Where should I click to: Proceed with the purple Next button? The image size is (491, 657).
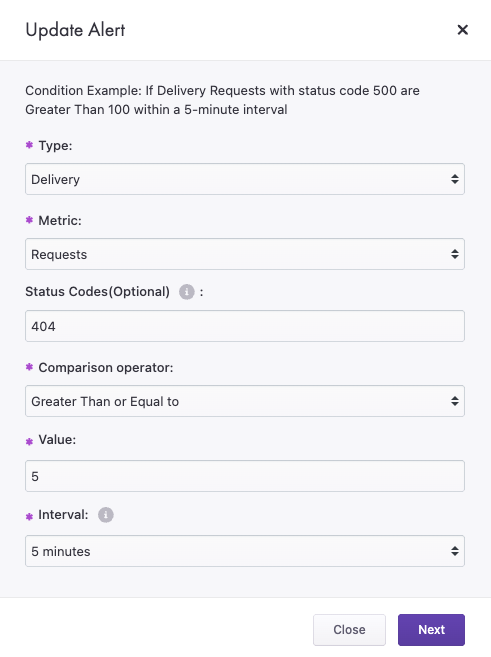(432, 630)
